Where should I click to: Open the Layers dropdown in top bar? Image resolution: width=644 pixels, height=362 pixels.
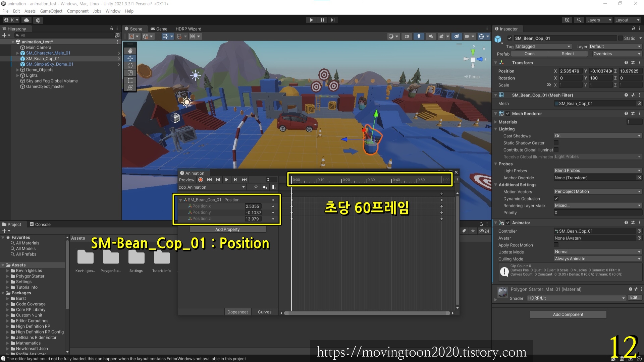pos(599,20)
